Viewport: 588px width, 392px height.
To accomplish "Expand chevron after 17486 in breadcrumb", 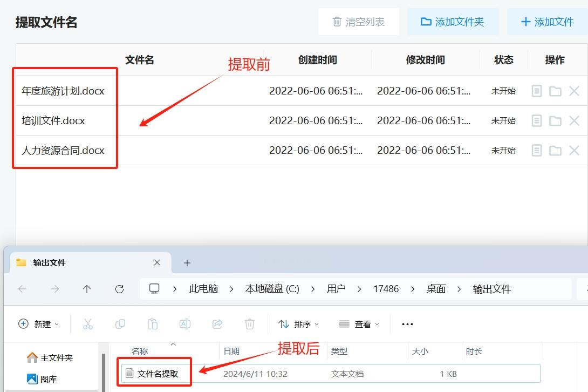I will (x=413, y=289).
